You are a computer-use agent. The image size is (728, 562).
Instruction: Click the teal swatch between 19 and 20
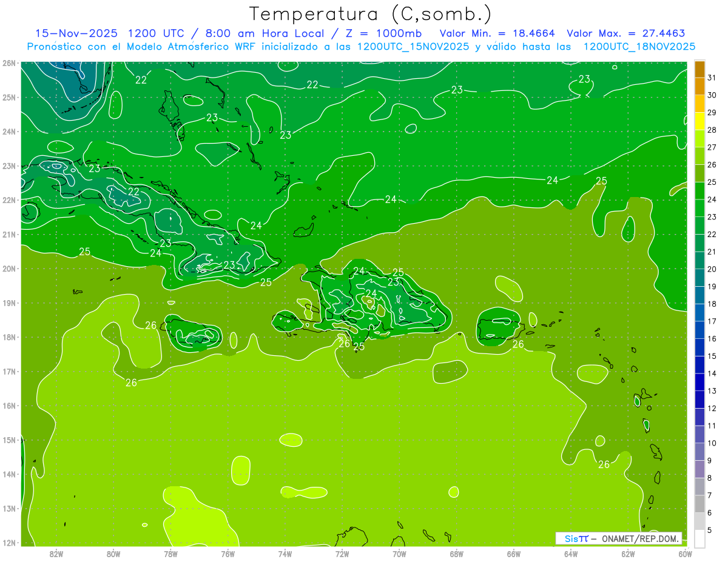pyautogui.click(x=699, y=278)
